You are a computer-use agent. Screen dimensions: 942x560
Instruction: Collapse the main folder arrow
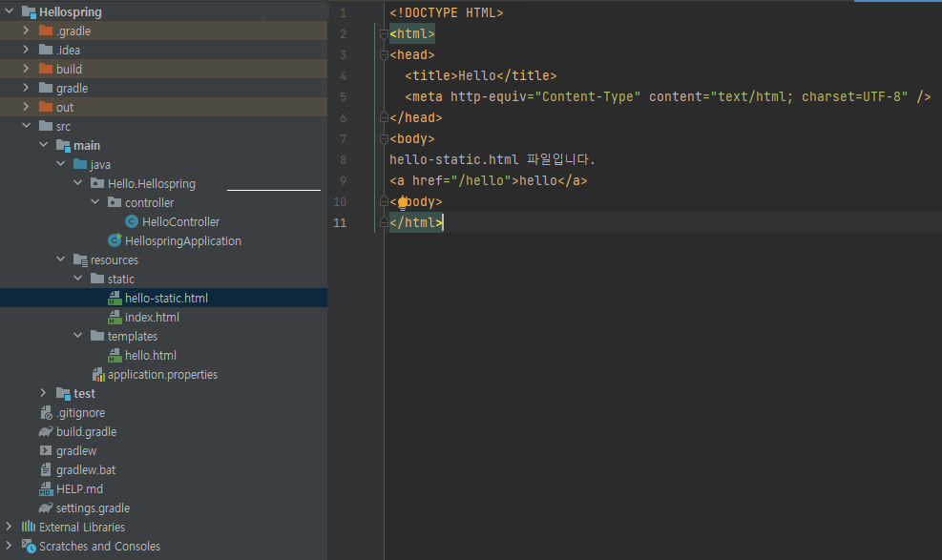(44, 145)
